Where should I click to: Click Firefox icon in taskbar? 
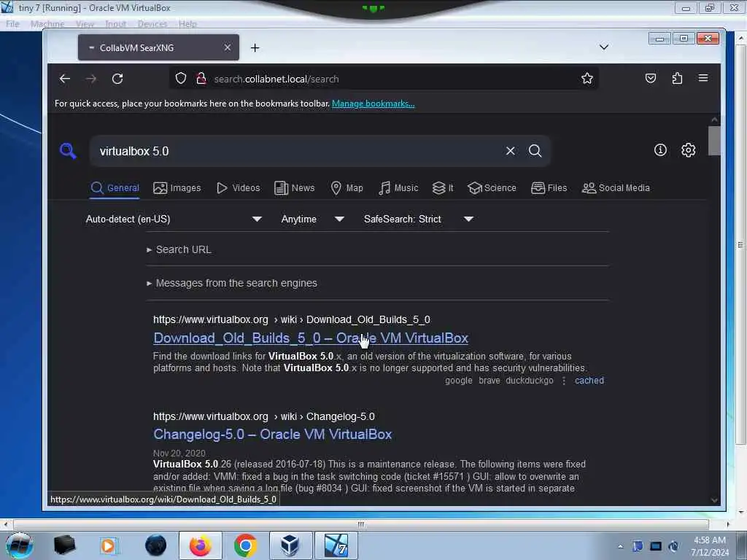tap(200, 545)
